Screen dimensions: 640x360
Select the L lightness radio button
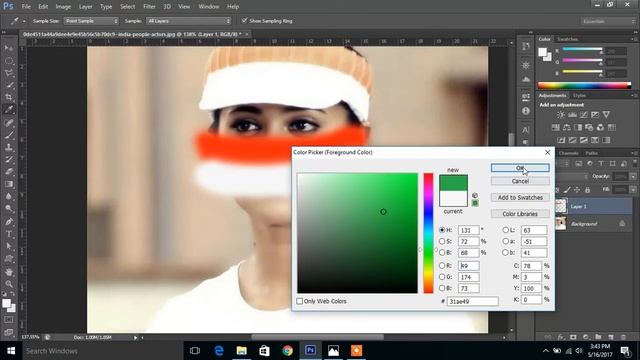pos(506,230)
